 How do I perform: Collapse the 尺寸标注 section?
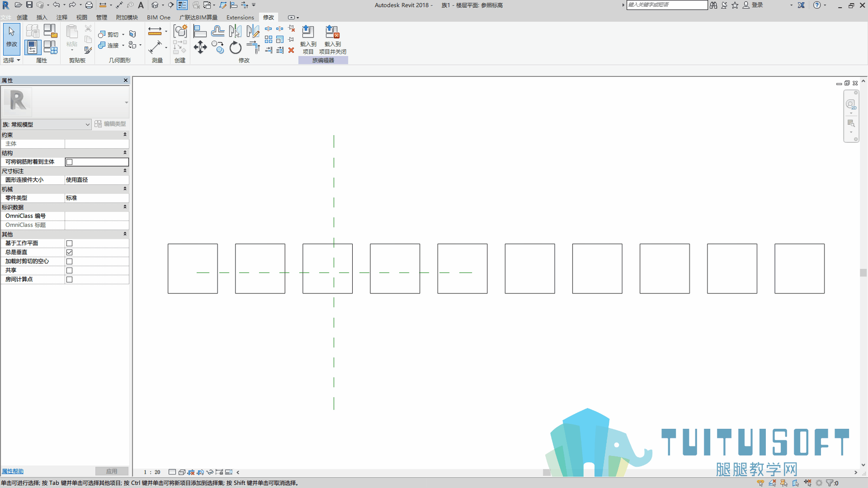click(125, 171)
